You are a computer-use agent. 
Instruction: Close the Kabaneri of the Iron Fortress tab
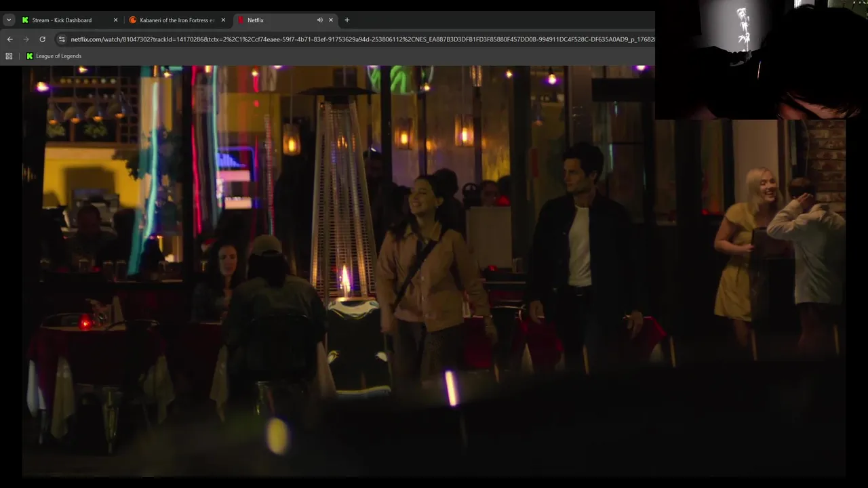(x=223, y=20)
